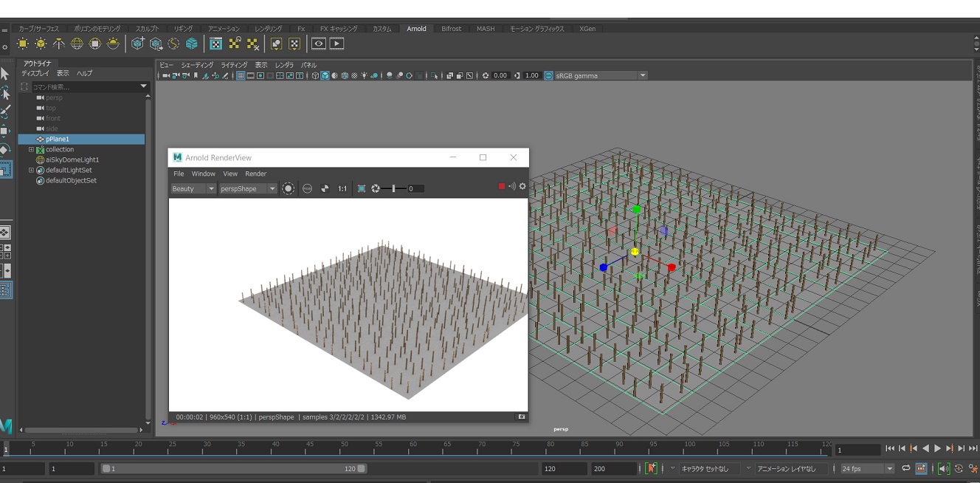Toggle the viewport grid display icon
This screenshot has width=980, height=483.
coord(241,75)
